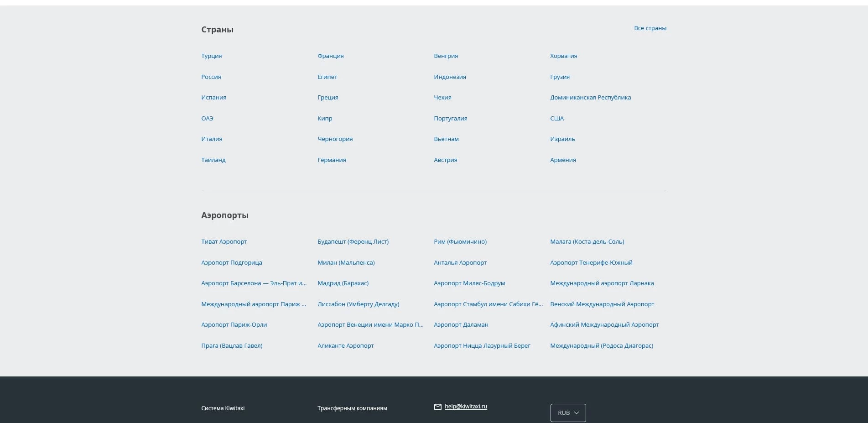Open the Франция country link
The height and width of the screenshot is (423, 868).
point(331,56)
